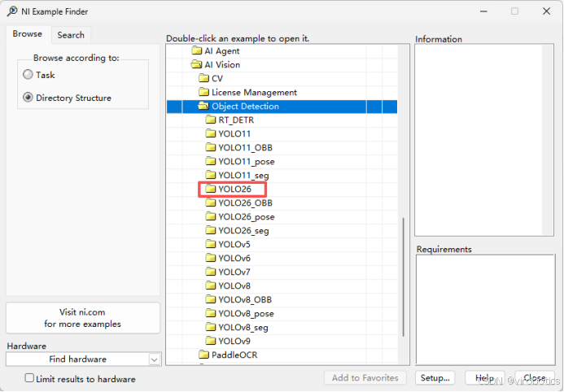Enable Limit results to hardware checkbox
The width and height of the screenshot is (564, 392).
point(29,378)
